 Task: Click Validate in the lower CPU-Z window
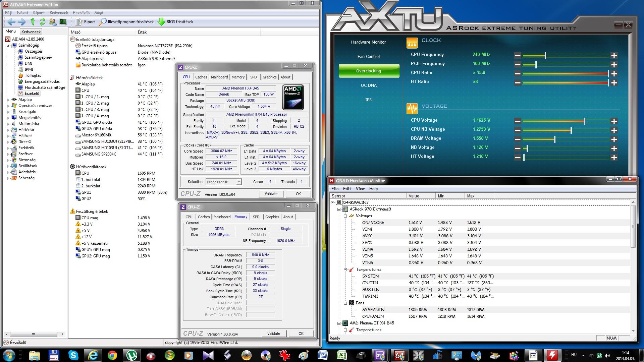click(274, 334)
